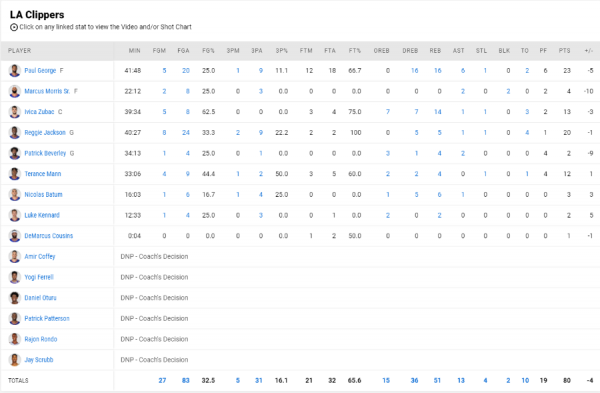Click Patrick Beverley's avatar image
Viewport: 600px width, 393px height.
(x=15, y=153)
